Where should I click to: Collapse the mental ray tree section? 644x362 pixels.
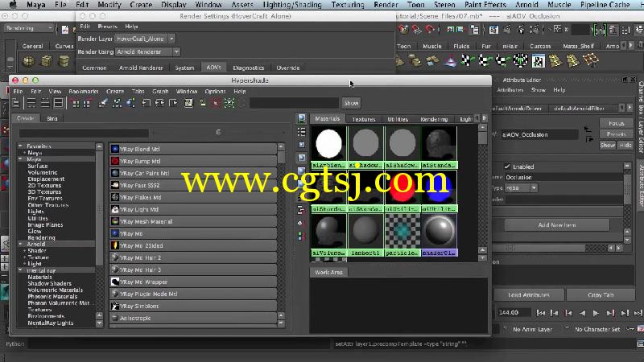click(x=19, y=270)
